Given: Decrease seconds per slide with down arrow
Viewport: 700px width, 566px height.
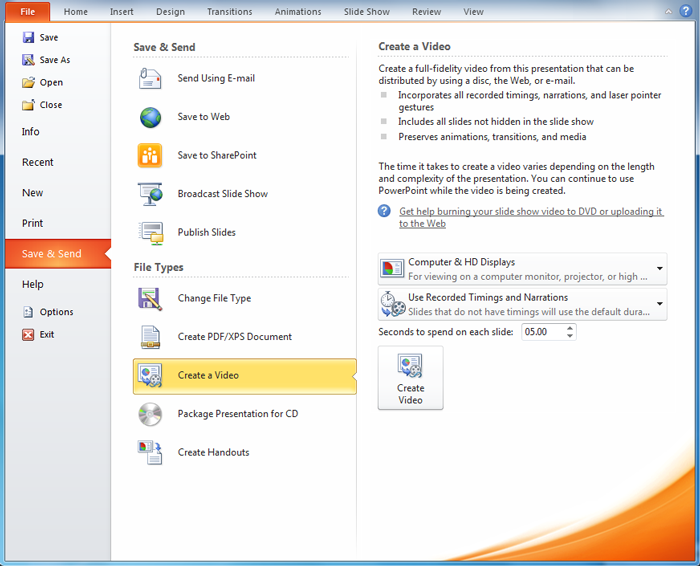Looking at the screenshot, I should click(x=570, y=336).
